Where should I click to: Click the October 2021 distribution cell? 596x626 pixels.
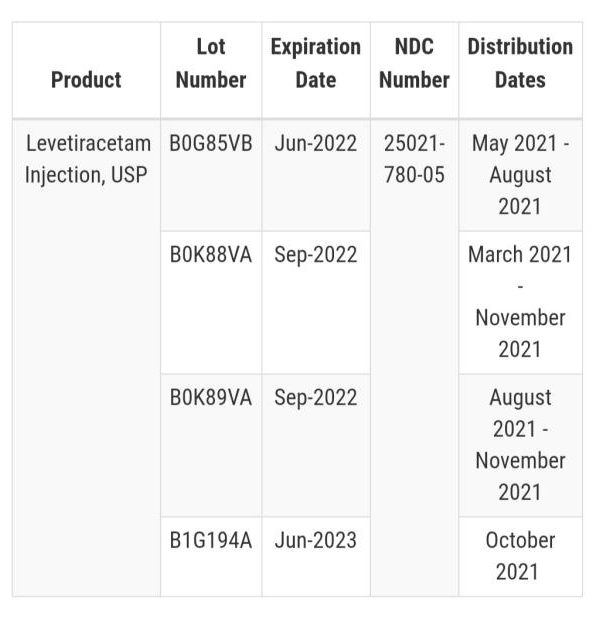(x=520, y=556)
